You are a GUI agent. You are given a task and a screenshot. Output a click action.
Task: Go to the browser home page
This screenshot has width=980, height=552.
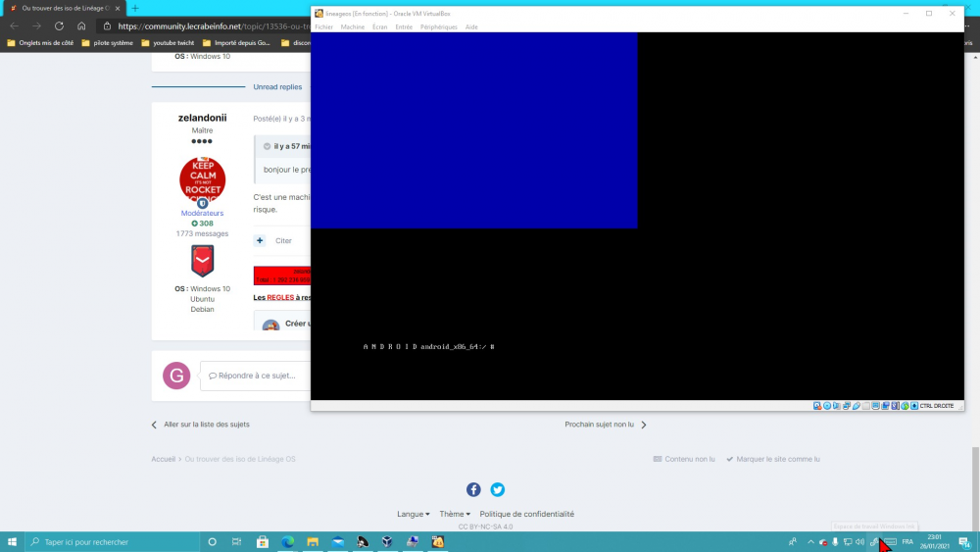(x=81, y=26)
